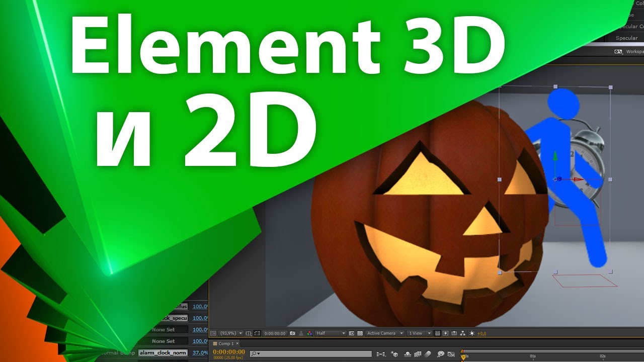Click the 02s mark on time ruler
Viewport: 644px width, 362px height.
pyautogui.click(x=602, y=356)
